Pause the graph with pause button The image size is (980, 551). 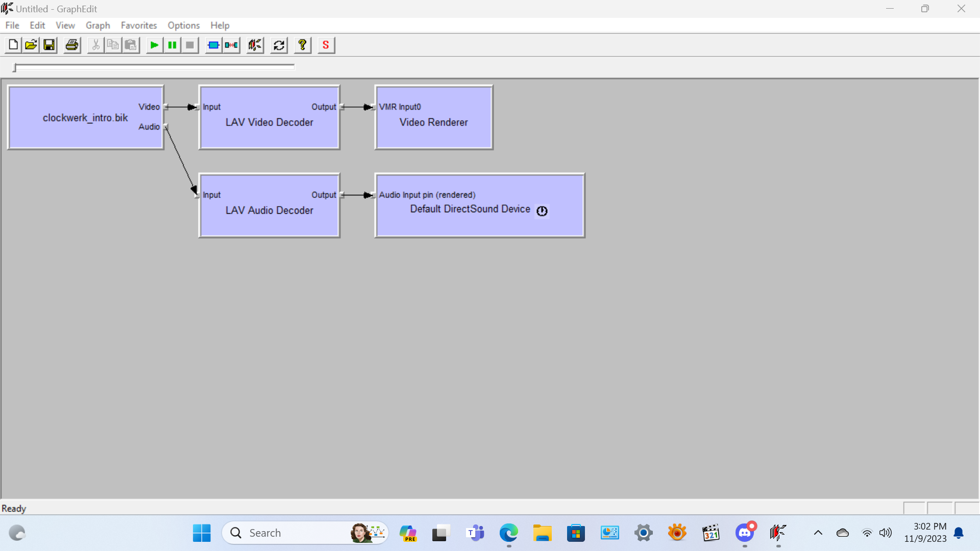coord(172,45)
